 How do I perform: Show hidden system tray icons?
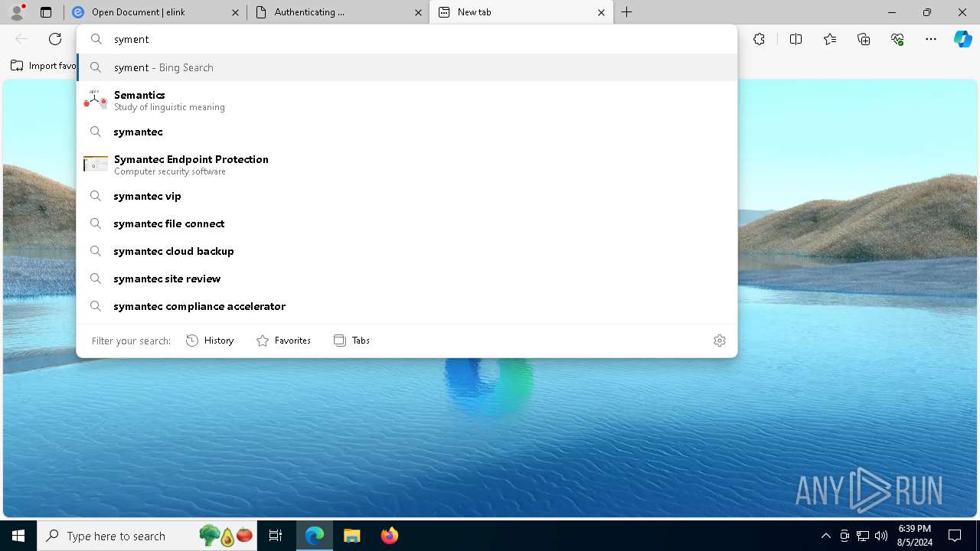tap(825, 536)
